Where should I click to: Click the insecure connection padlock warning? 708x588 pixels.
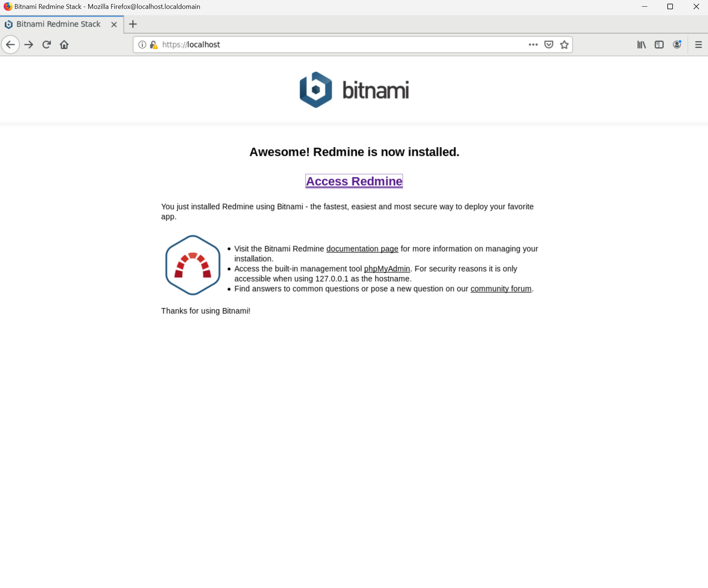[154, 45]
